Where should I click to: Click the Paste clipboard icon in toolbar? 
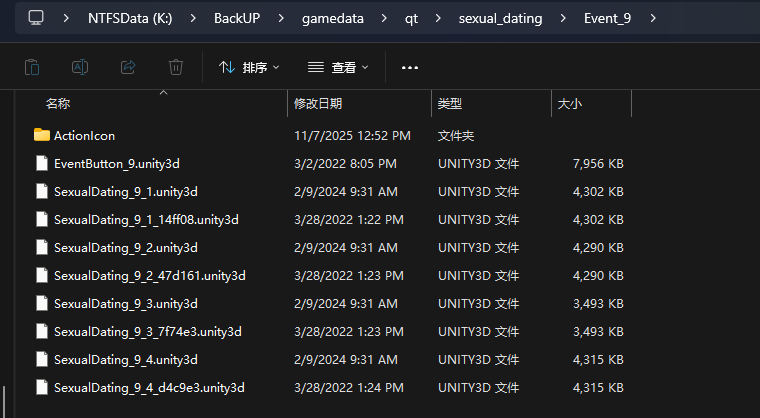click(x=32, y=67)
